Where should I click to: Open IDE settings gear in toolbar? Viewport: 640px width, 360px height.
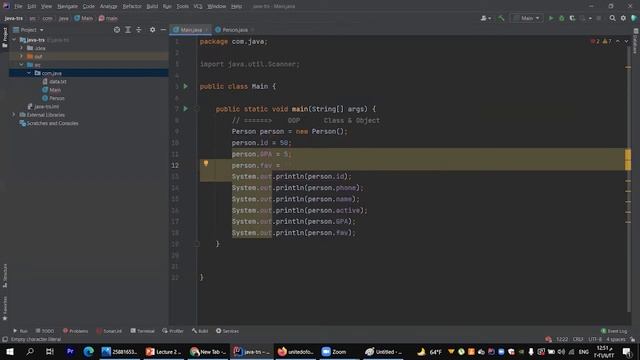(623, 18)
